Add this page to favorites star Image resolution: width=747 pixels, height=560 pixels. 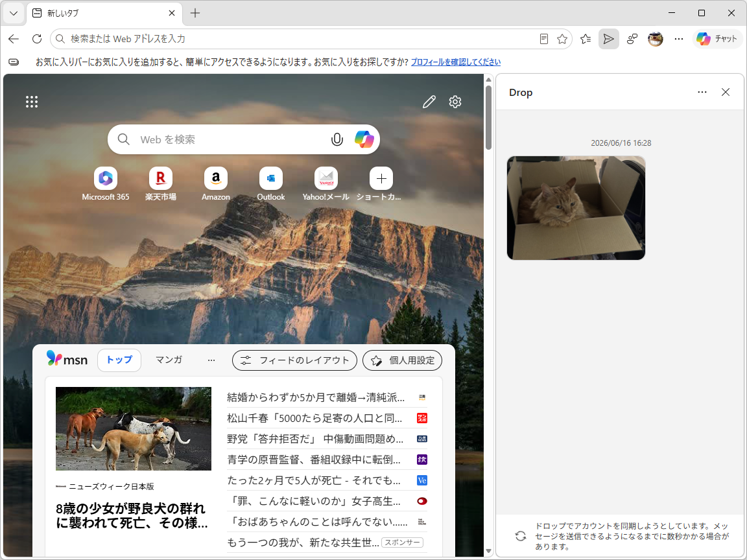(x=562, y=39)
